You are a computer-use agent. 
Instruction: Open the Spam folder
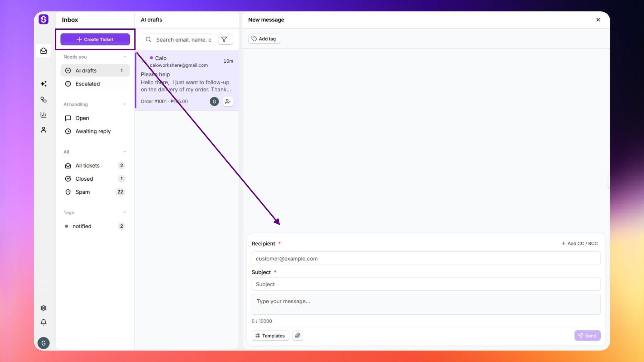[x=95, y=192]
